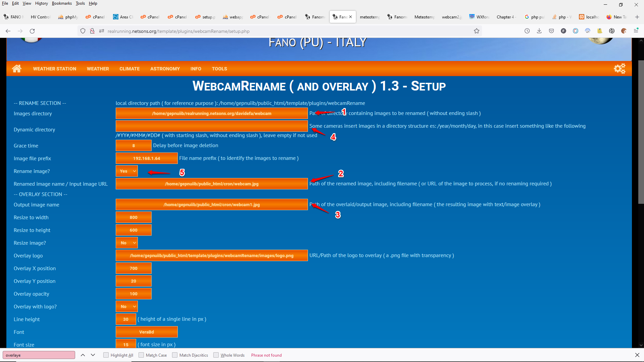Open the shield tracking protection panel

click(x=83, y=31)
